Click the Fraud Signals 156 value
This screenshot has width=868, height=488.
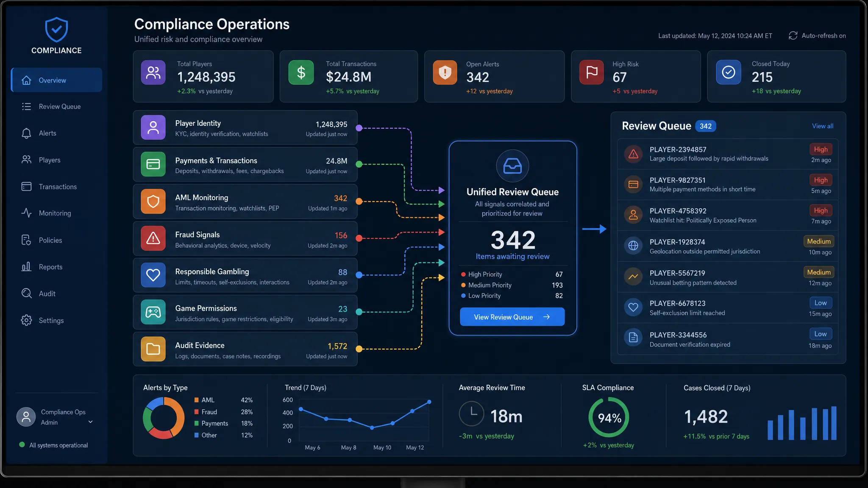pos(341,236)
